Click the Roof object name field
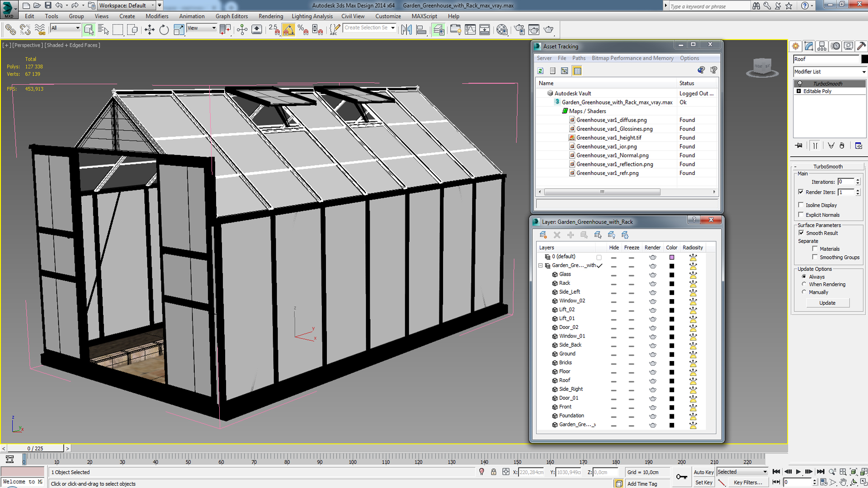 [826, 59]
